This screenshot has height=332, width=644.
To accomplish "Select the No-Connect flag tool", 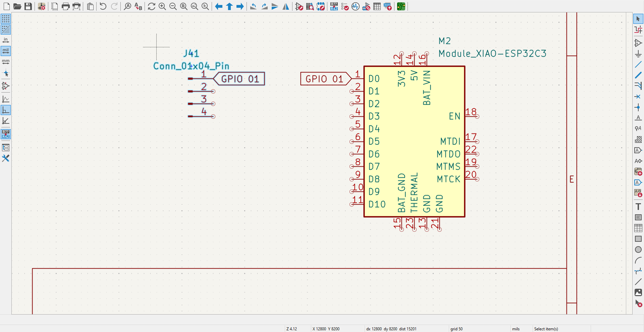I will tap(638, 97).
